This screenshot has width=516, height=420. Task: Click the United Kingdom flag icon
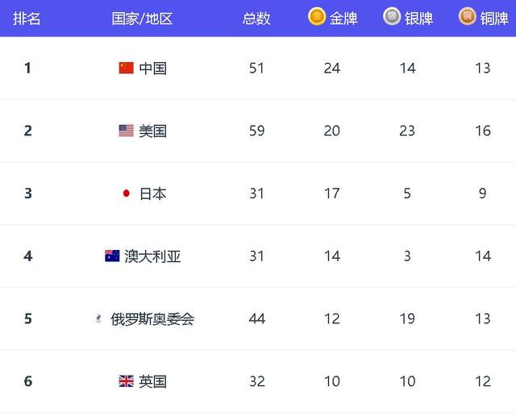[x=127, y=381]
